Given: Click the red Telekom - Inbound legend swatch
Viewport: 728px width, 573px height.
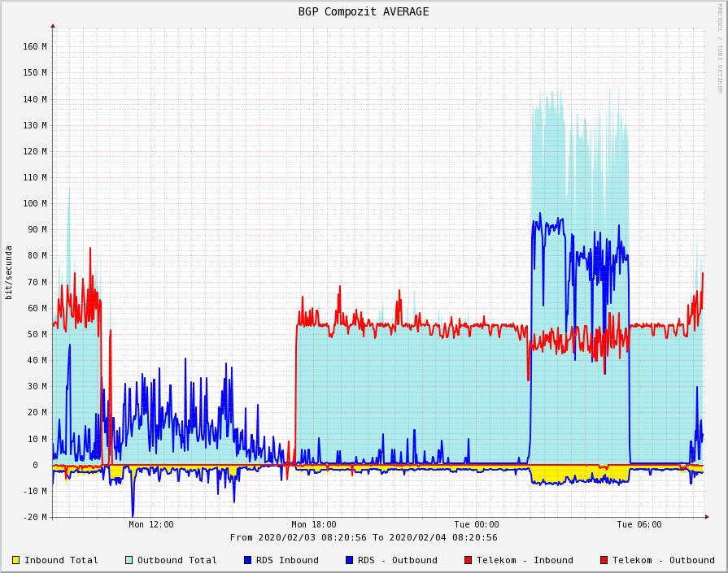Looking at the screenshot, I should [x=469, y=560].
